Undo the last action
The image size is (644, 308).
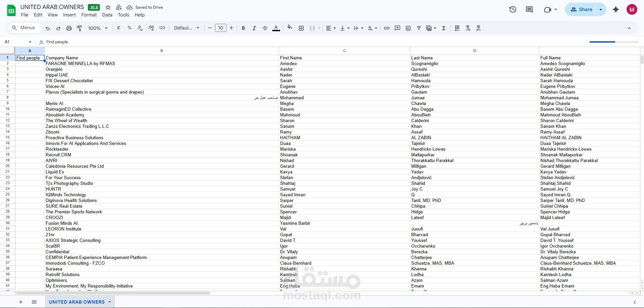click(48, 28)
